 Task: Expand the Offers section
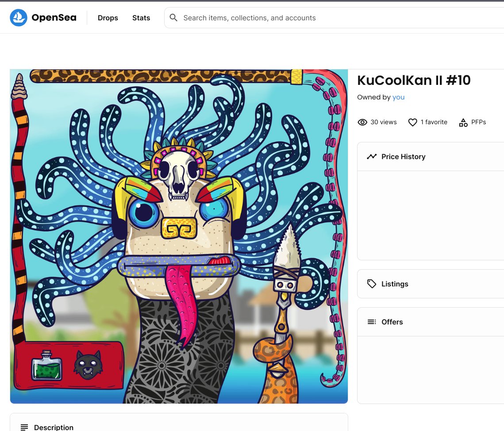click(x=392, y=322)
